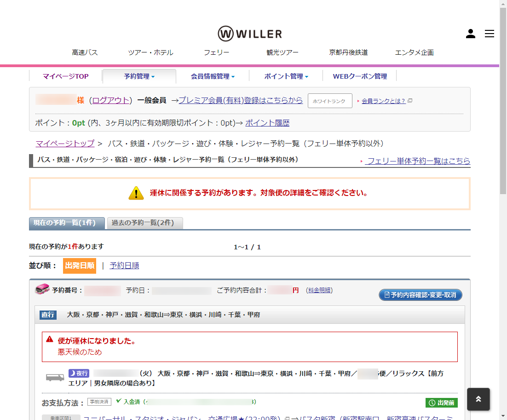Click the 予約内容確認・変更・取消 button

tap(421, 295)
